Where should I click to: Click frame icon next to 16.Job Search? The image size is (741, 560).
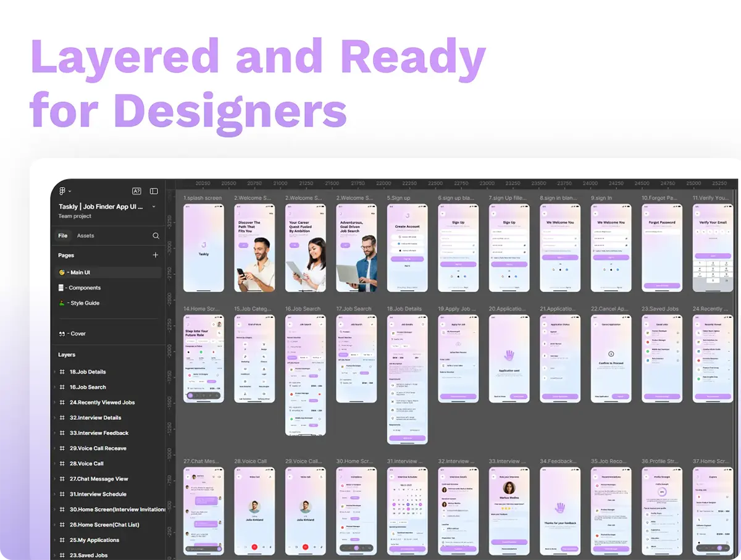point(62,387)
